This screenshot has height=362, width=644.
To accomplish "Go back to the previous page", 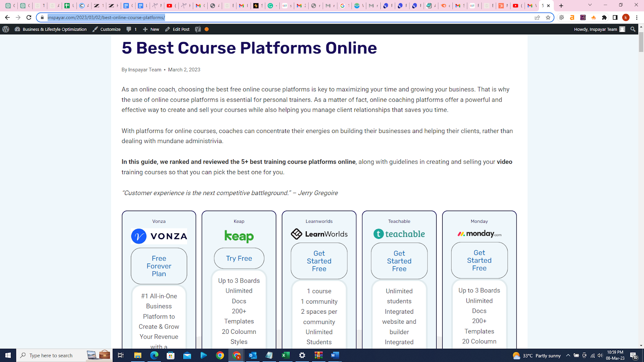I will point(7,17).
